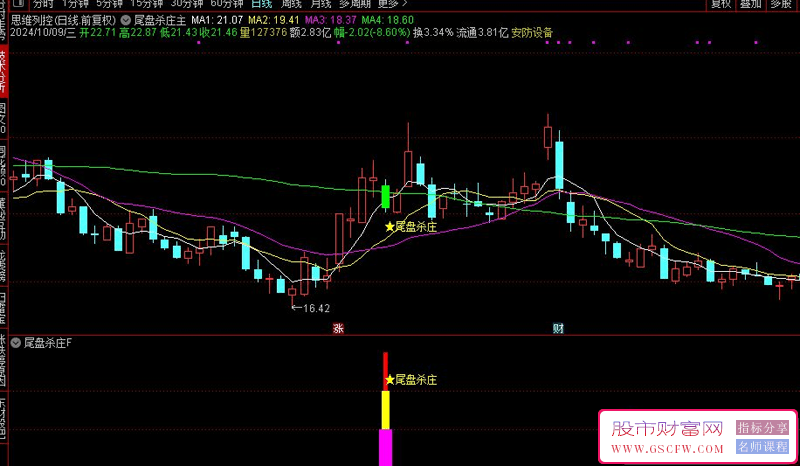Select the red highlighted 技术分析 sidebar tab
Image resolution: width=800 pixels, height=466 pixels.
tap(4, 71)
